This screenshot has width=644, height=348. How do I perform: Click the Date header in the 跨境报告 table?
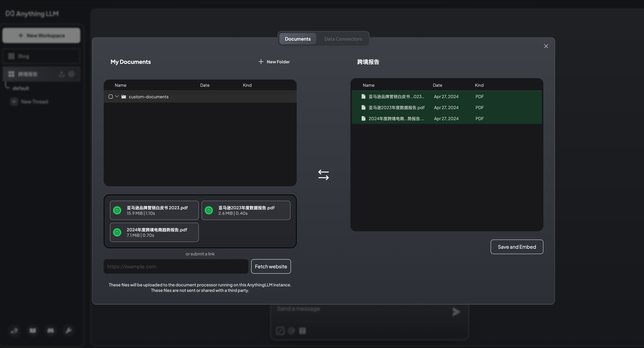pos(437,85)
